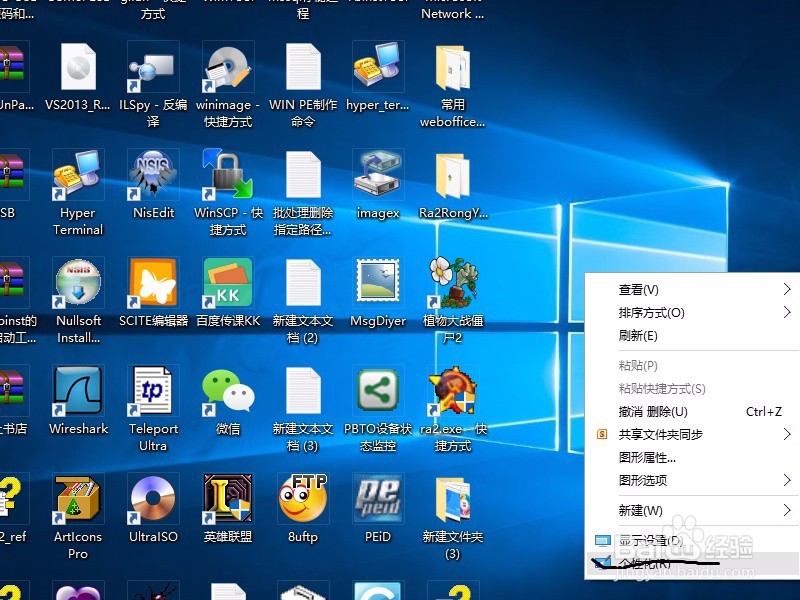Viewport: 800px width, 600px height.
Task: Open ILSpy 反编译 tool
Action: [153, 68]
